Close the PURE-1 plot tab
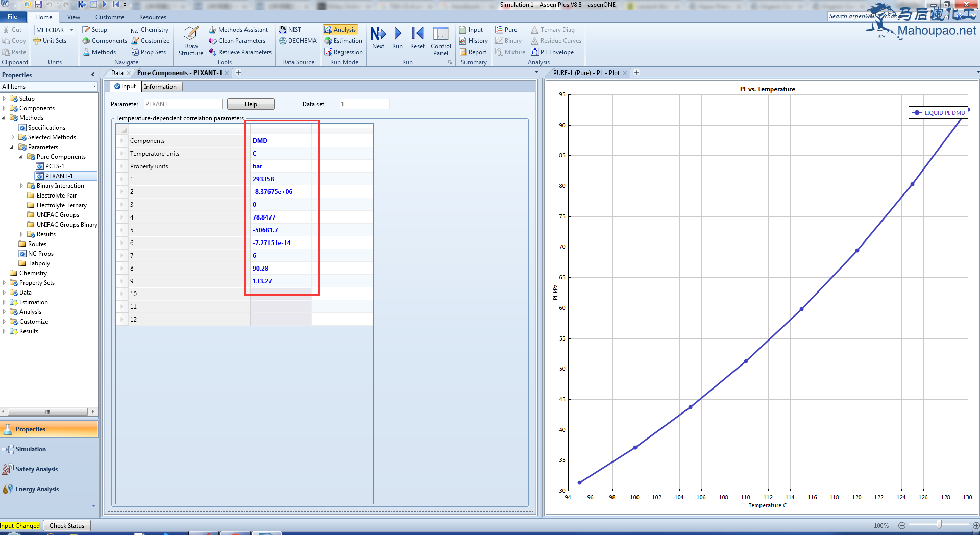The image size is (980, 535). 624,73
